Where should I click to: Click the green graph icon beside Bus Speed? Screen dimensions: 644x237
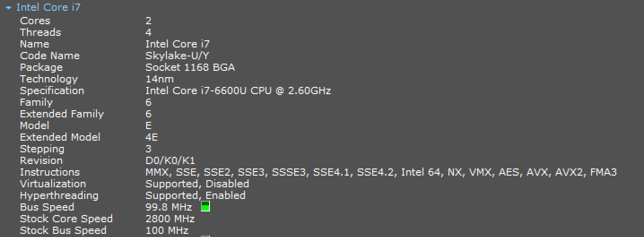(x=205, y=207)
